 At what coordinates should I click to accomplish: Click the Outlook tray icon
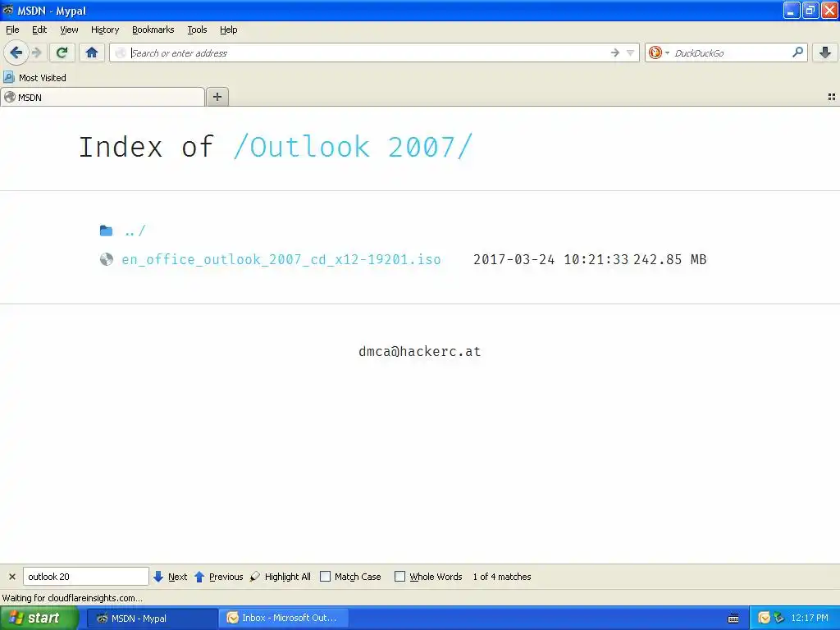tap(765, 619)
